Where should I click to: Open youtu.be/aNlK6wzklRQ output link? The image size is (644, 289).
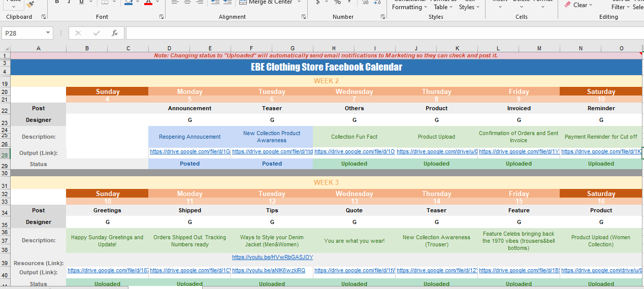[269, 270]
